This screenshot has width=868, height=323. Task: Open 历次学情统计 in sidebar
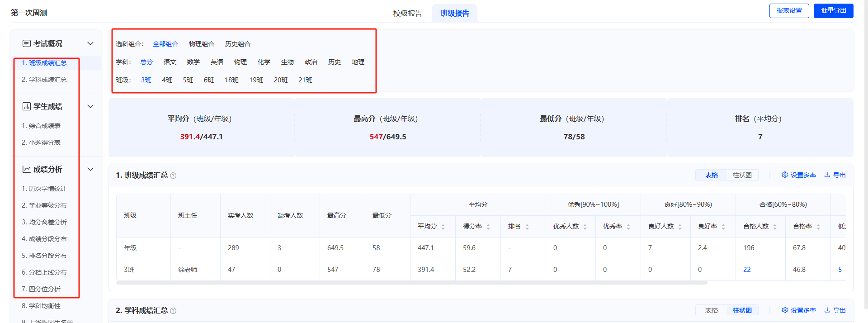tap(44, 189)
